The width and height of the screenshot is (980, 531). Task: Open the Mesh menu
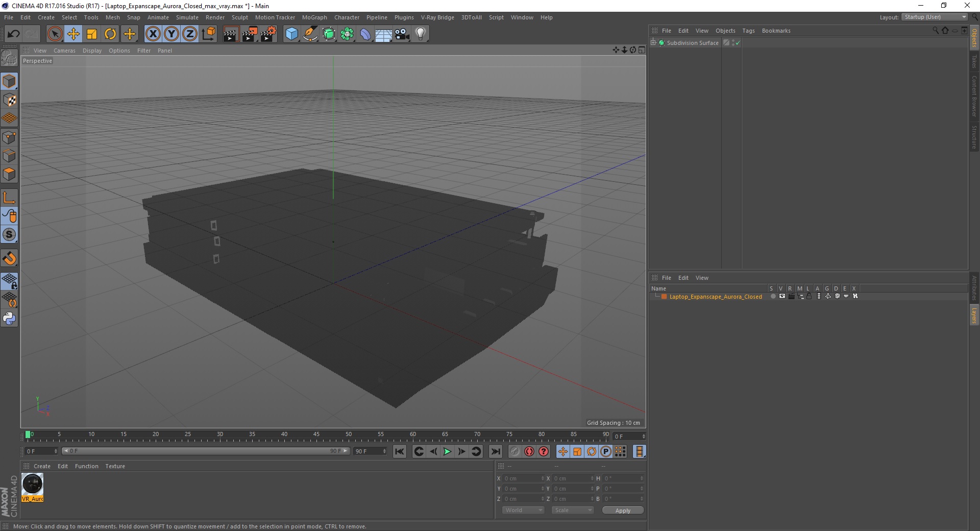(x=113, y=17)
